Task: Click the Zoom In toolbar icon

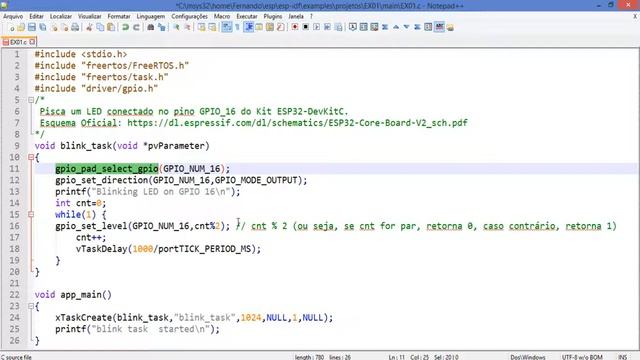Action: (176, 27)
